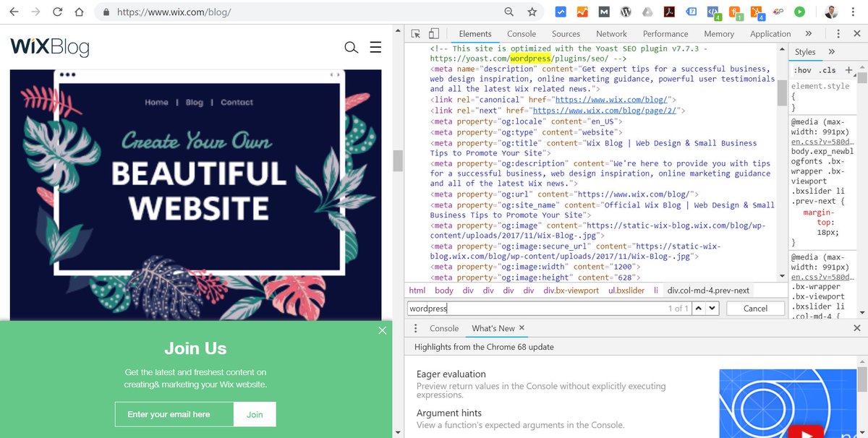Open the hamburger menu on Wix Blog
This screenshot has height=438, width=868.
tap(375, 47)
